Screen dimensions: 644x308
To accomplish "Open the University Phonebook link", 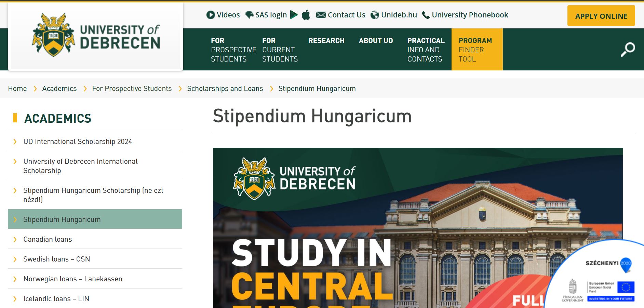I will 470,15.
